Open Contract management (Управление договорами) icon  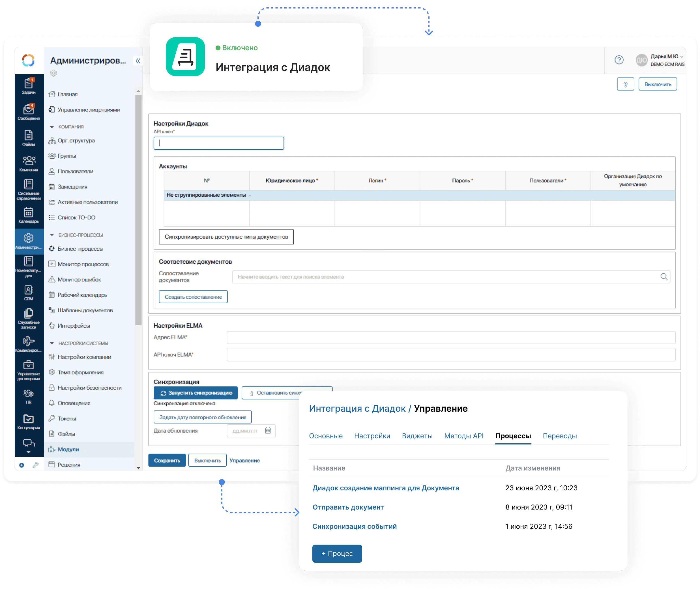[29, 370]
